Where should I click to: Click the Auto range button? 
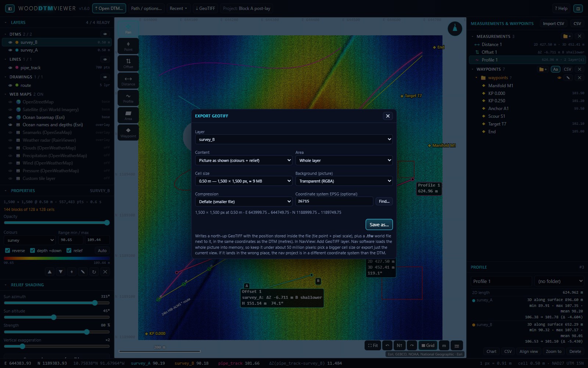tap(102, 251)
